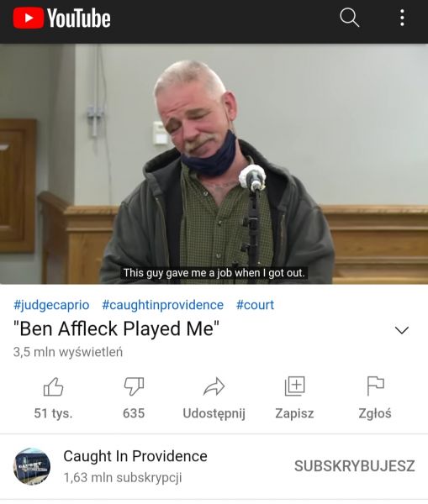The height and width of the screenshot is (504, 428).
Task: Tap the video player to show controls
Action: (x=214, y=164)
